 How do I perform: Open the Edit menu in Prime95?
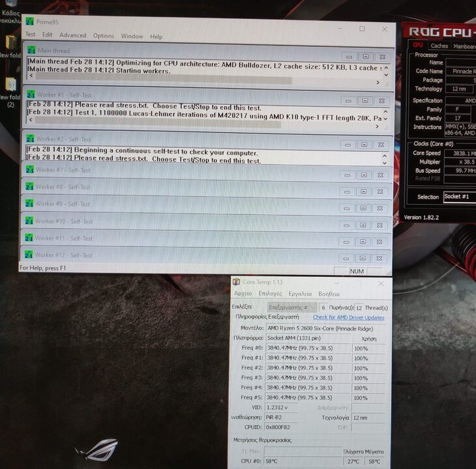47,35
